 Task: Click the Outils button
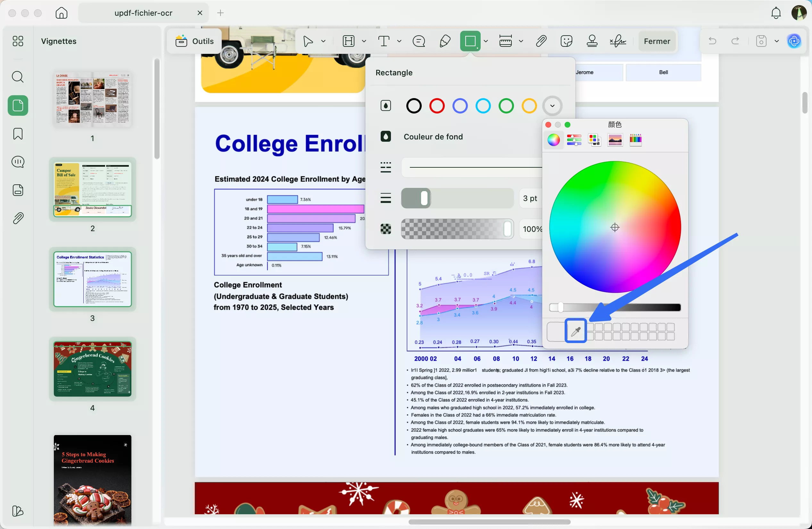click(195, 41)
